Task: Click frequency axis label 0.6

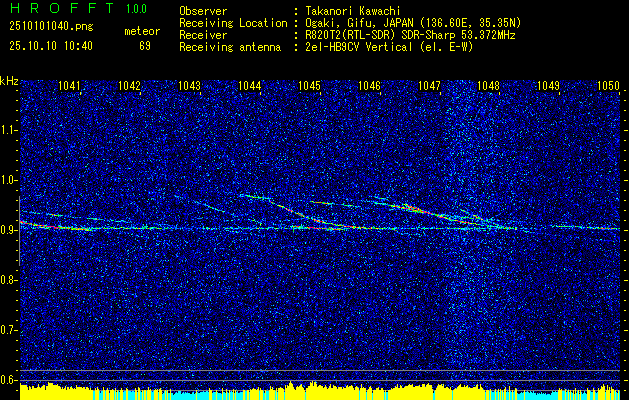Action: click(x=9, y=380)
